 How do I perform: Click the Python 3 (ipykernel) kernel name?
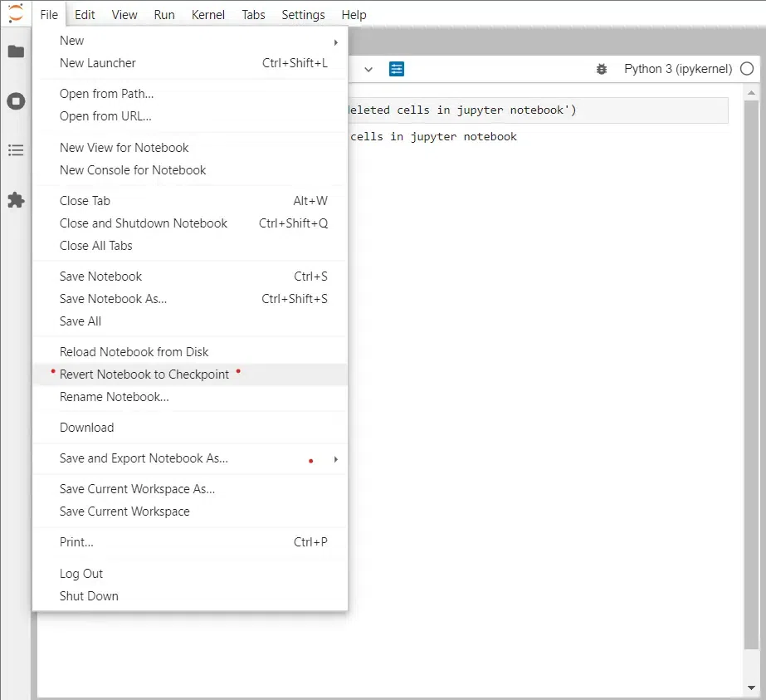[x=678, y=69]
